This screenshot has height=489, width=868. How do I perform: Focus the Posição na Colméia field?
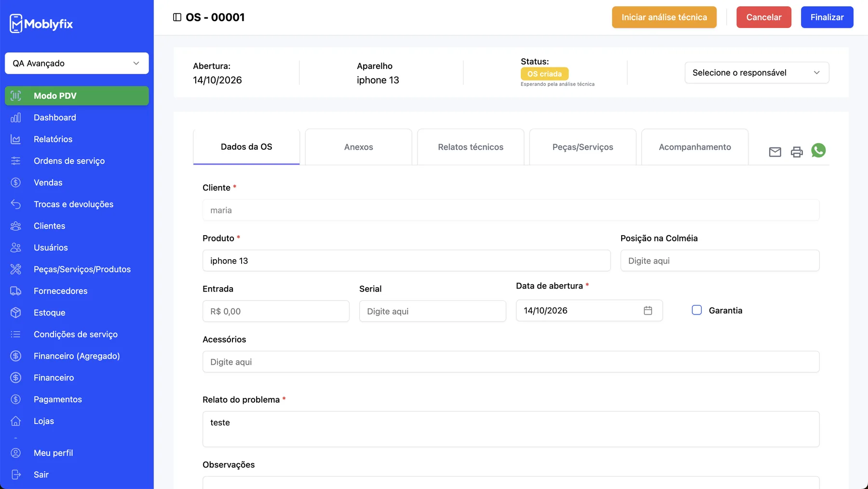coord(720,261)
